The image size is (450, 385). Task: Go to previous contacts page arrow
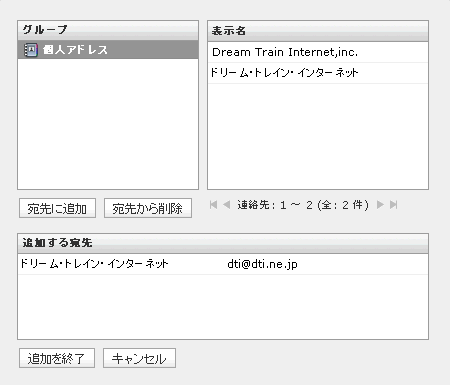coord(226,205)
